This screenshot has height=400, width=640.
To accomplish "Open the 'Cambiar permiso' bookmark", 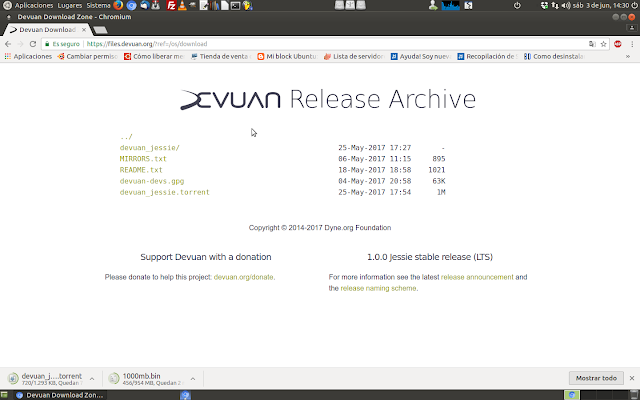I will (x=88, y=56).
